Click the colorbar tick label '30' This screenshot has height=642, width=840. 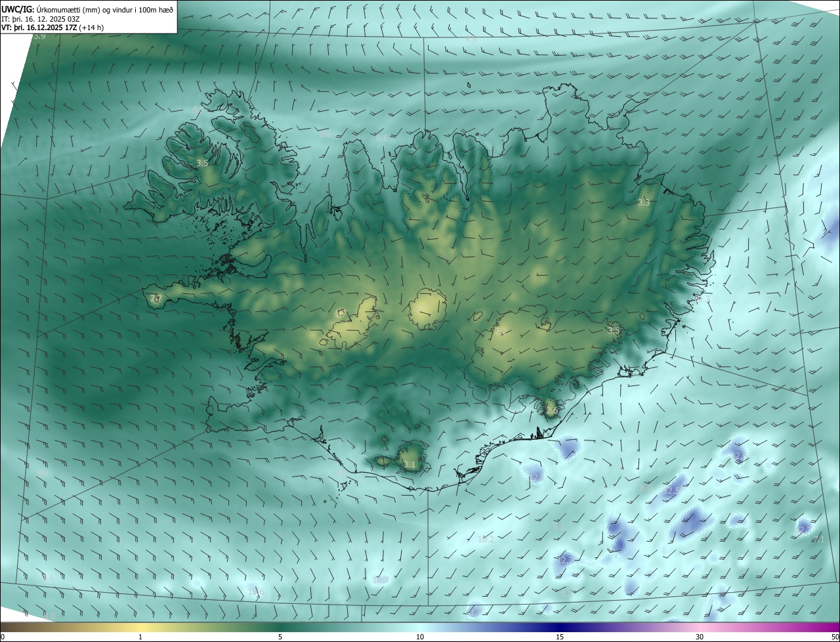coord(700,637)
